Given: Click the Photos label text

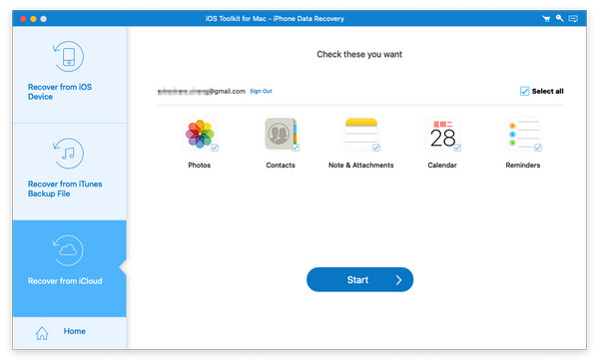Looking at the screenshot, I should pos(200,166).
